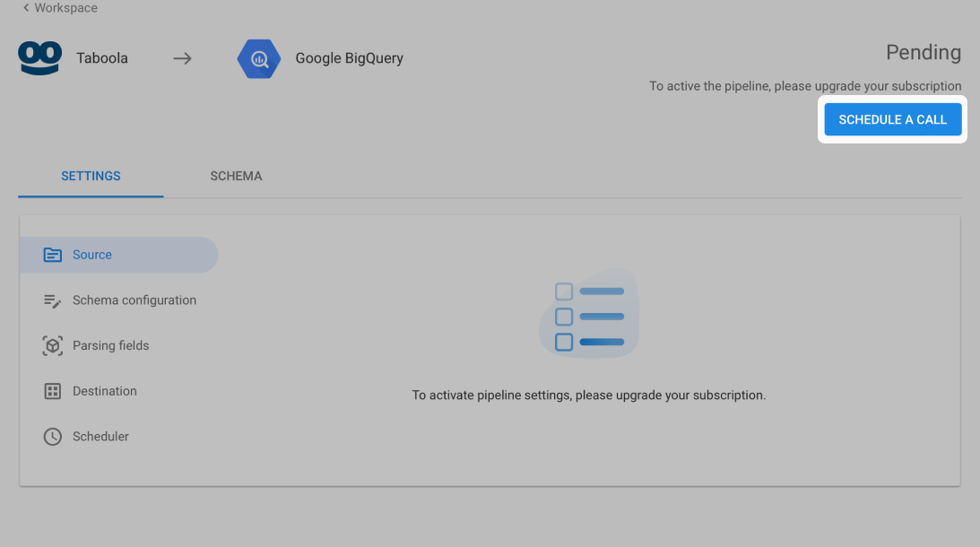
Task: Switch to the SCHEMA tab
Action: 236,177
